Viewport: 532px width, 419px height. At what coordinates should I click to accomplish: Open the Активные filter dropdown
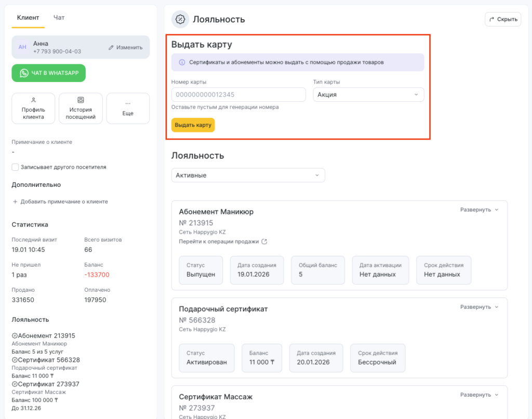[x=248, y=175]
